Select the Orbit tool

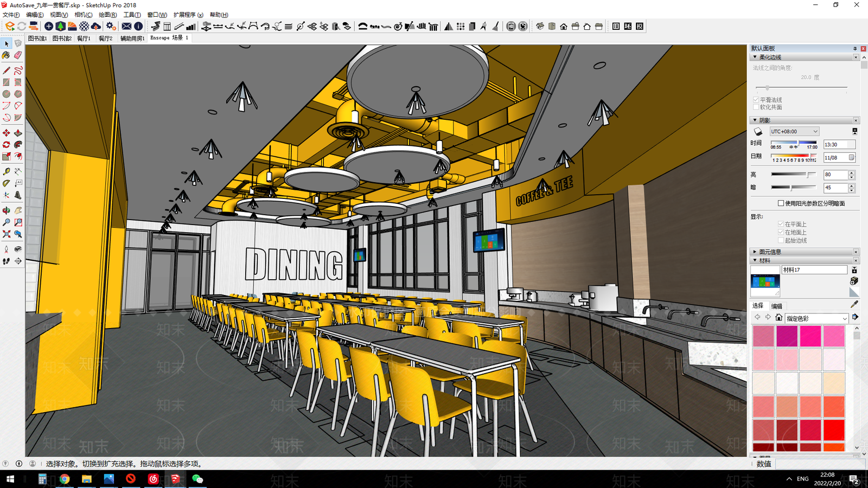[7, 210]
